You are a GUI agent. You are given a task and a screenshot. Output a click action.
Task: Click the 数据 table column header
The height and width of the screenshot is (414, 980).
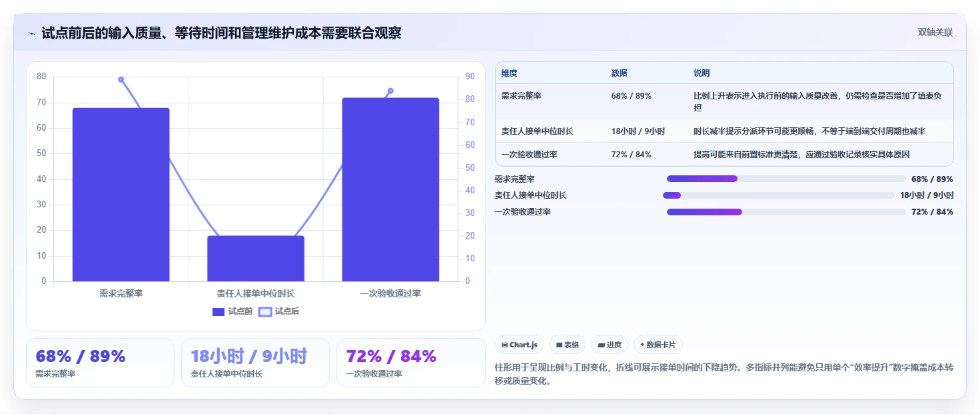coord(619,73)
